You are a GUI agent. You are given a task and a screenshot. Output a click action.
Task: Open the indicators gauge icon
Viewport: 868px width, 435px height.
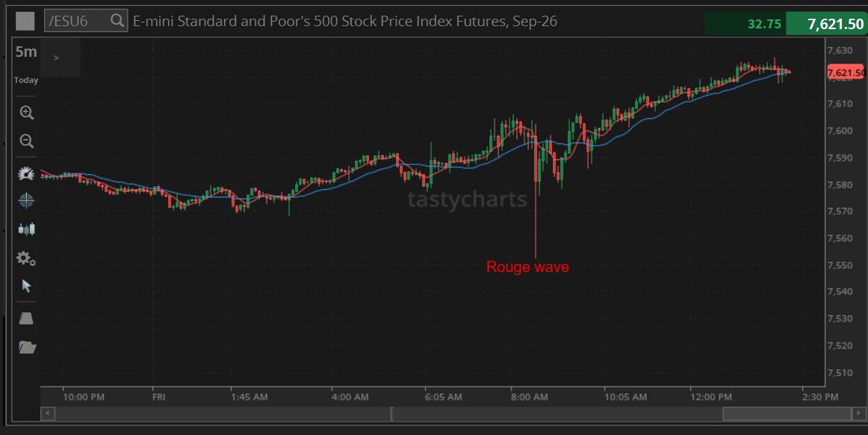point(26,173)
